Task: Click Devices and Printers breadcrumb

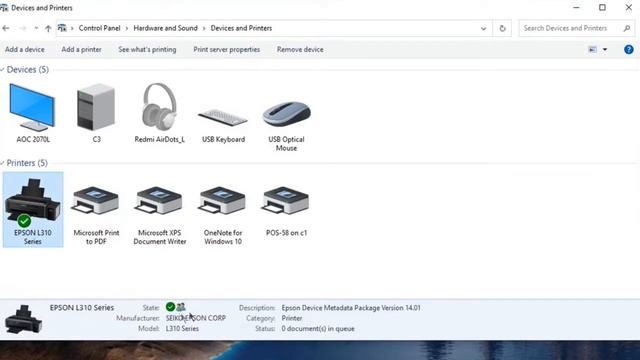Action: (241, 28)
